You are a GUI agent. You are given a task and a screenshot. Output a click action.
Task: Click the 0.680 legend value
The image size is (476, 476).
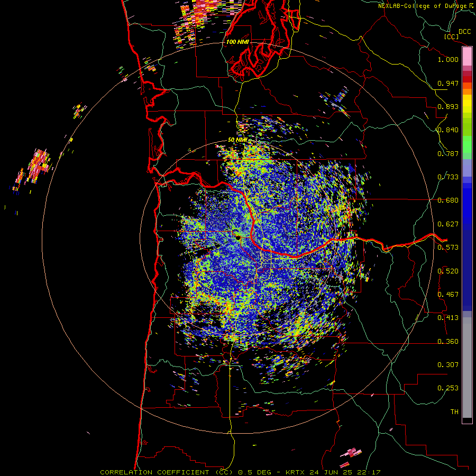pos(448,200)
